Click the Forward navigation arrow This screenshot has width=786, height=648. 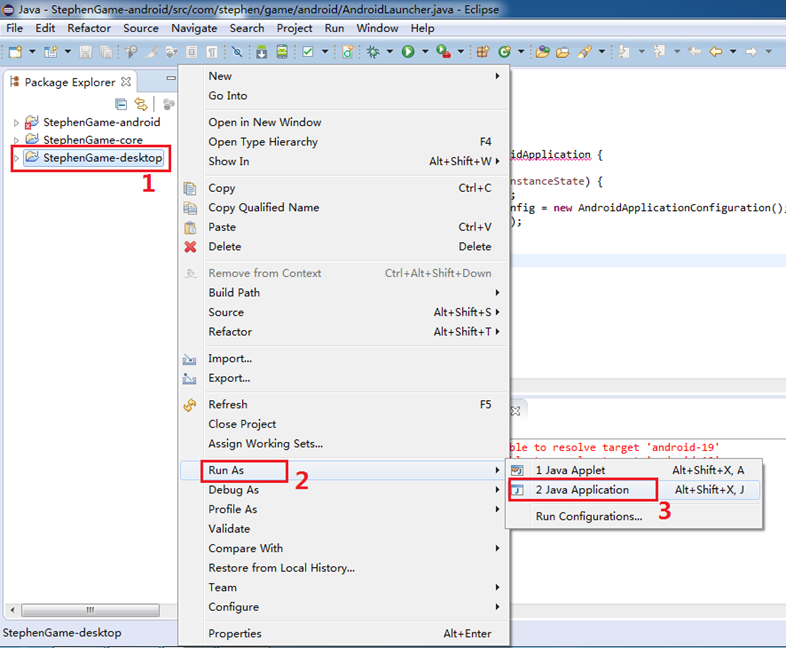point(751,51)
